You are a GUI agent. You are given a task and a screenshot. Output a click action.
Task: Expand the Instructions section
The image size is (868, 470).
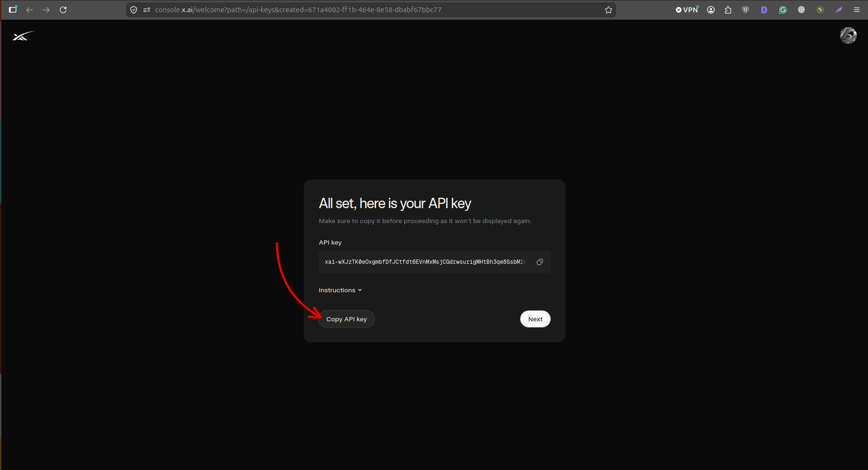[x=340, y=290]
